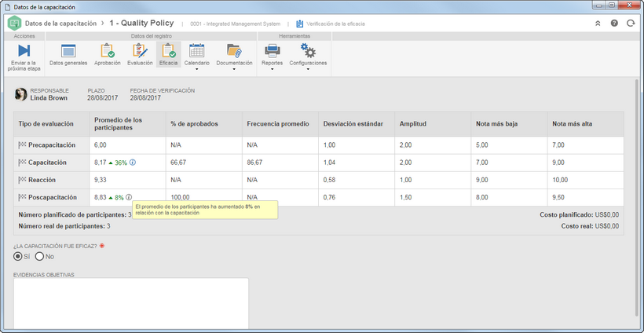Expand the Calendario dropdown arrow
The image size is (644, 333).
196,69
